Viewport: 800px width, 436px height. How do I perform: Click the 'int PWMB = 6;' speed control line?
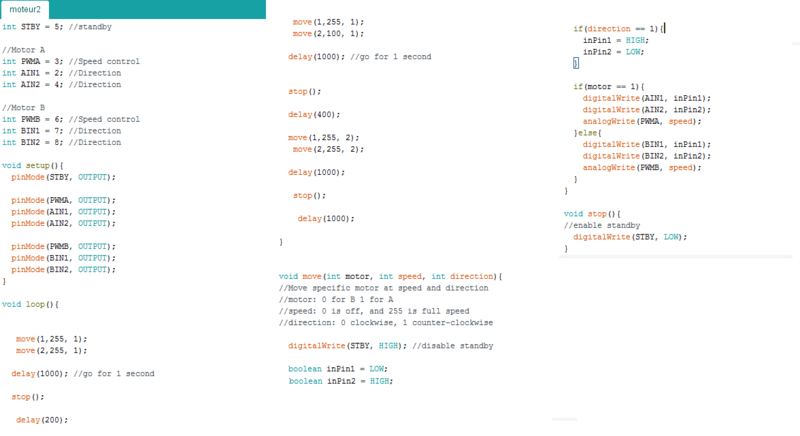pos(70,119)
